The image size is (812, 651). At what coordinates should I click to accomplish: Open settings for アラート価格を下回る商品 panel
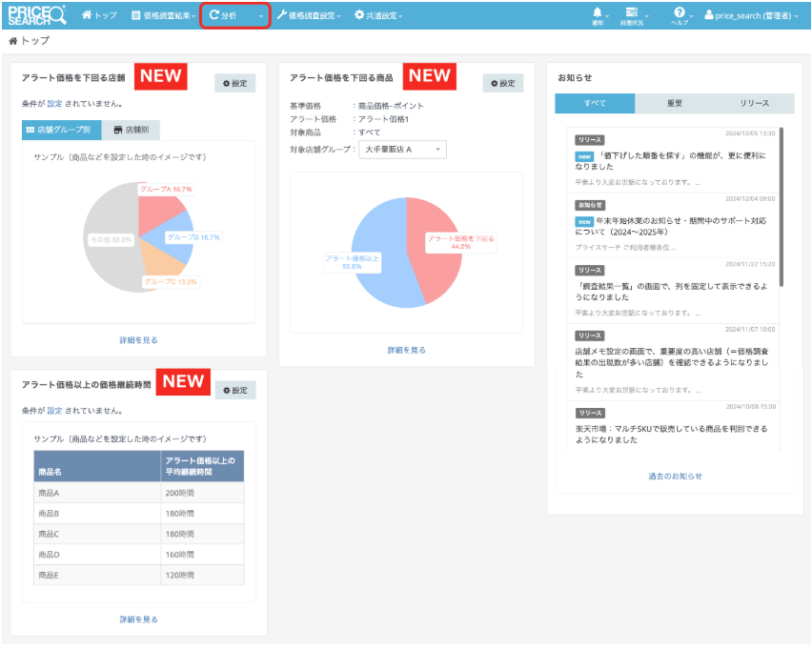pos(502,84)
